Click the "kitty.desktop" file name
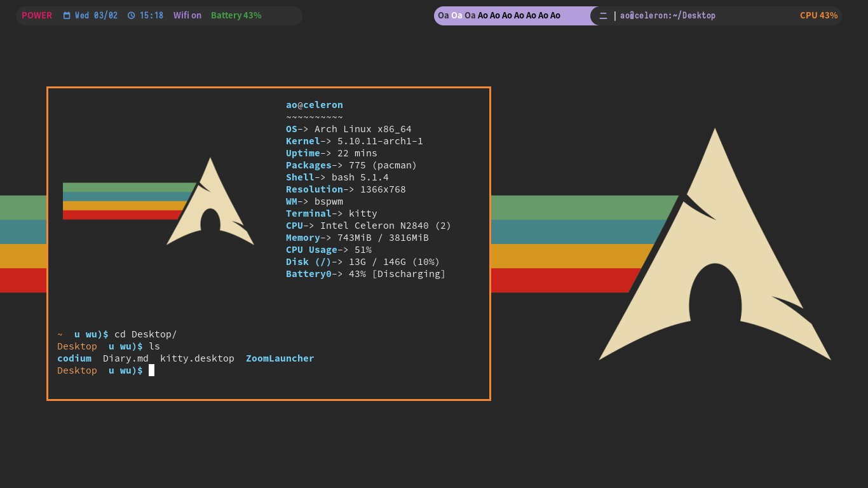Viewport: 868px width, 488px height. (x=197, y=358)
